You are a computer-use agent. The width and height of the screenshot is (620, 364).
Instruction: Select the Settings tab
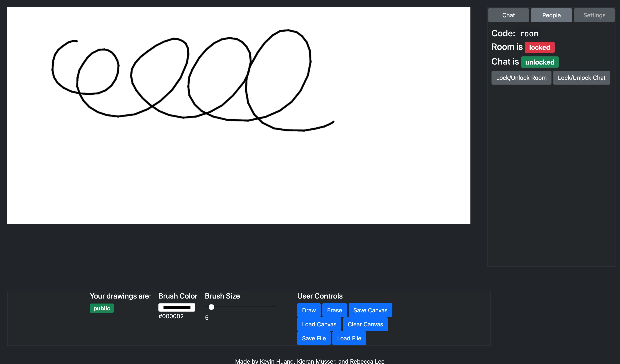(x=594, y=15)
